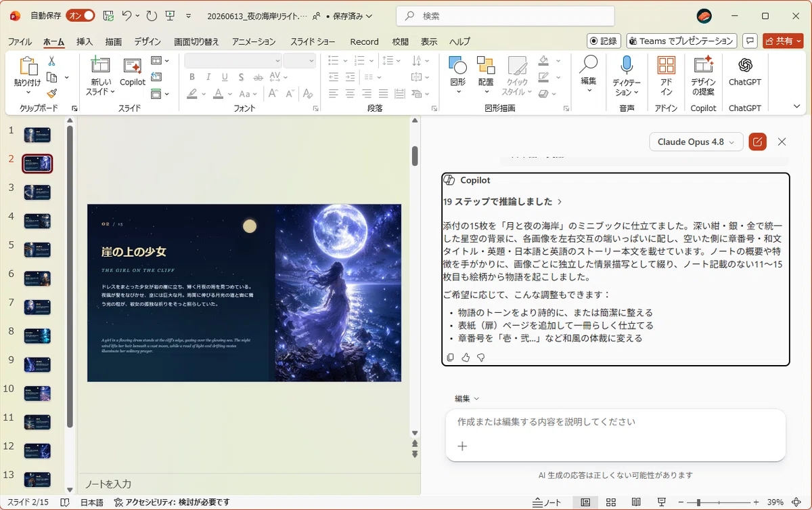Click the zoom slider in status bar
812x510 pixels.
[x=718, y=503]
